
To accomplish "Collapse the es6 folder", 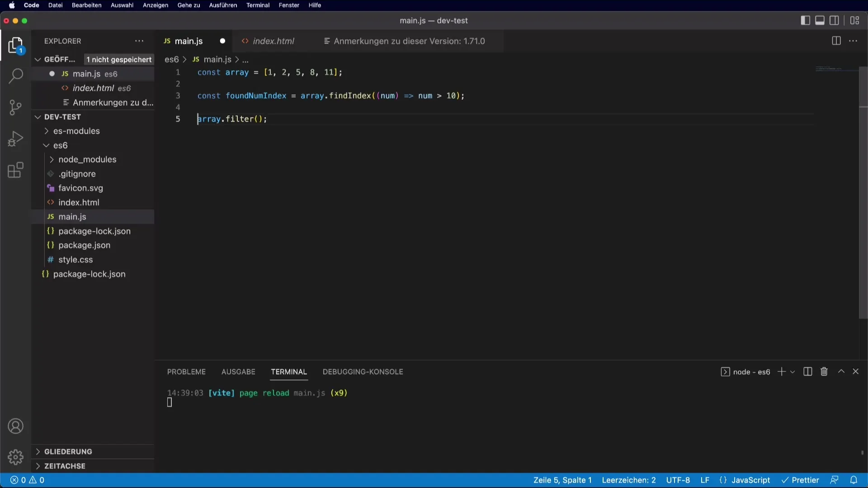I will (46, 145).
